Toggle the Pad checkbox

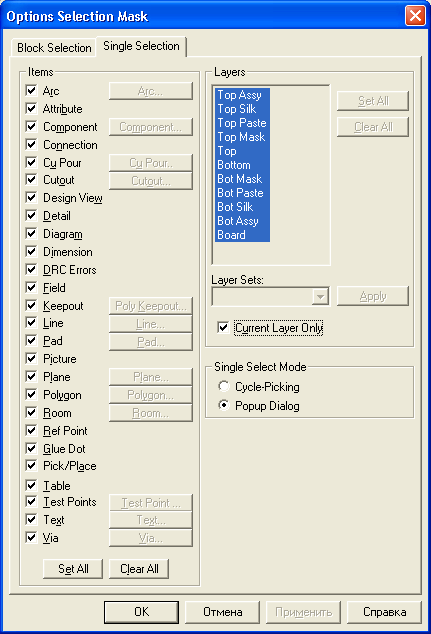(x=31, y=340)
